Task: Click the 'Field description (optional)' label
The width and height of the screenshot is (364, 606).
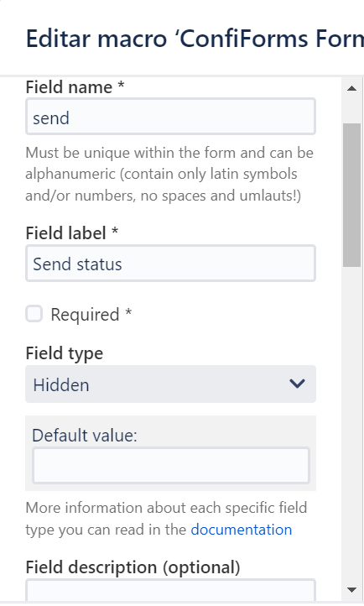Action: [133, 567]
